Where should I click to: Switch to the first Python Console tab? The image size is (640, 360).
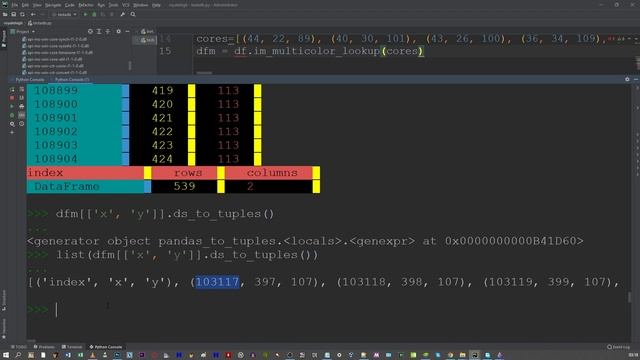30,79
